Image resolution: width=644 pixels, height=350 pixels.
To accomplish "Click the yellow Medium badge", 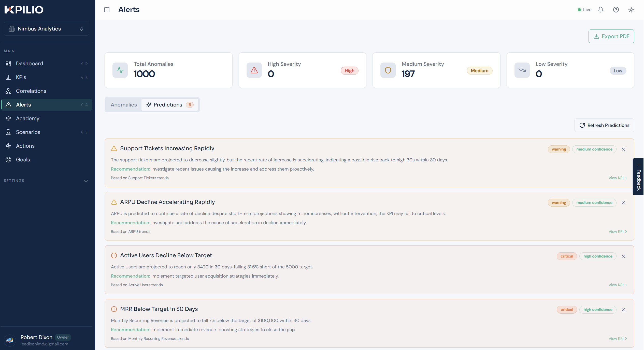I will coord(479,71).
